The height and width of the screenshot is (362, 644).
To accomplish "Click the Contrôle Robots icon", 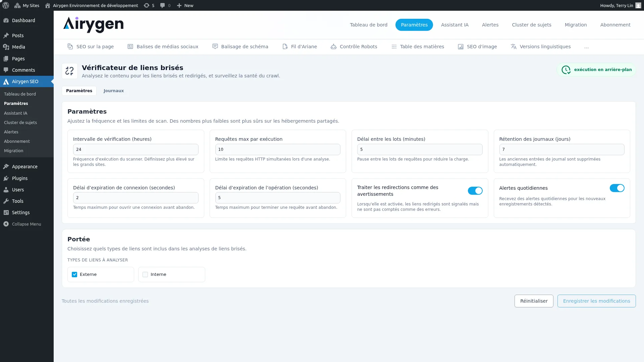I will [333, 47].
